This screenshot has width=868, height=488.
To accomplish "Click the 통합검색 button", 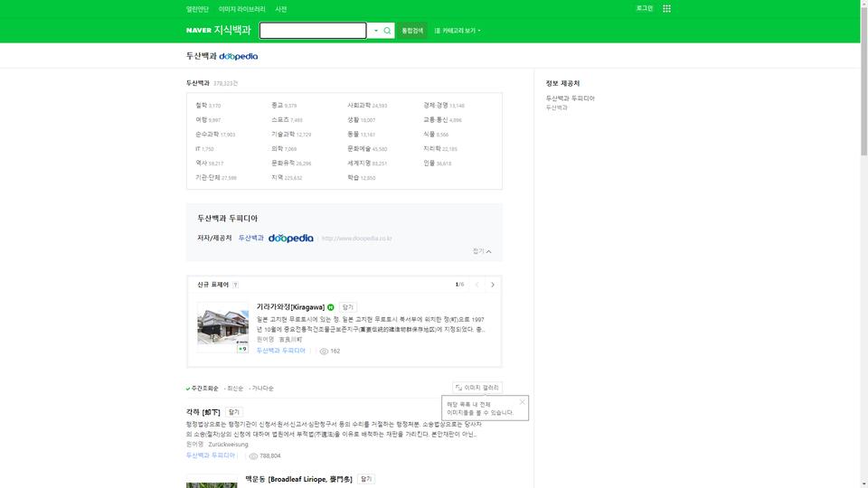I will click(412, 31).
